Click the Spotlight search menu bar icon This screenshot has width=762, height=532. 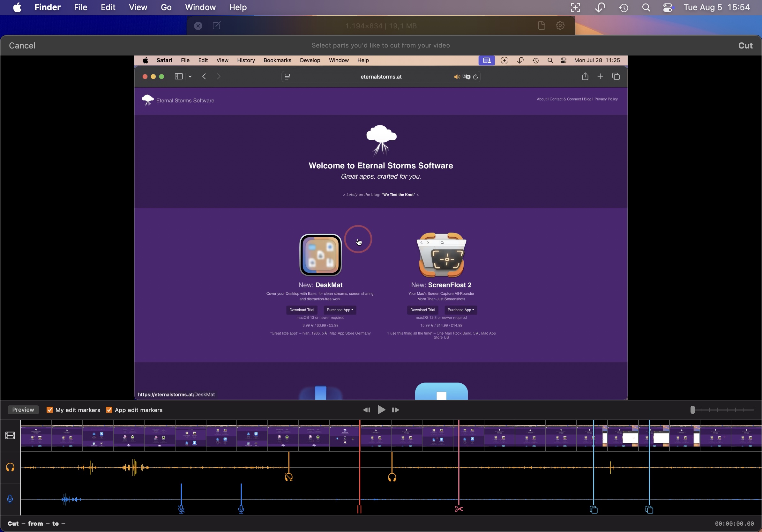[646, 8]
